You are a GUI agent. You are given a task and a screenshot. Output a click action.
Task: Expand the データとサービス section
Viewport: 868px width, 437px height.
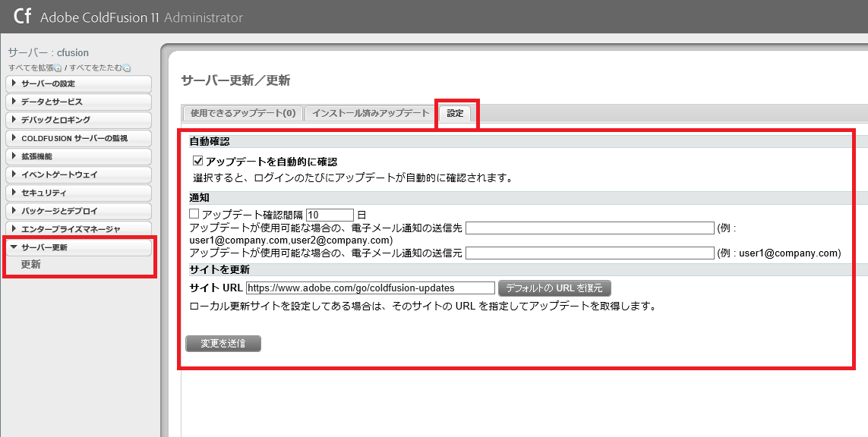[x=79, y=102]
